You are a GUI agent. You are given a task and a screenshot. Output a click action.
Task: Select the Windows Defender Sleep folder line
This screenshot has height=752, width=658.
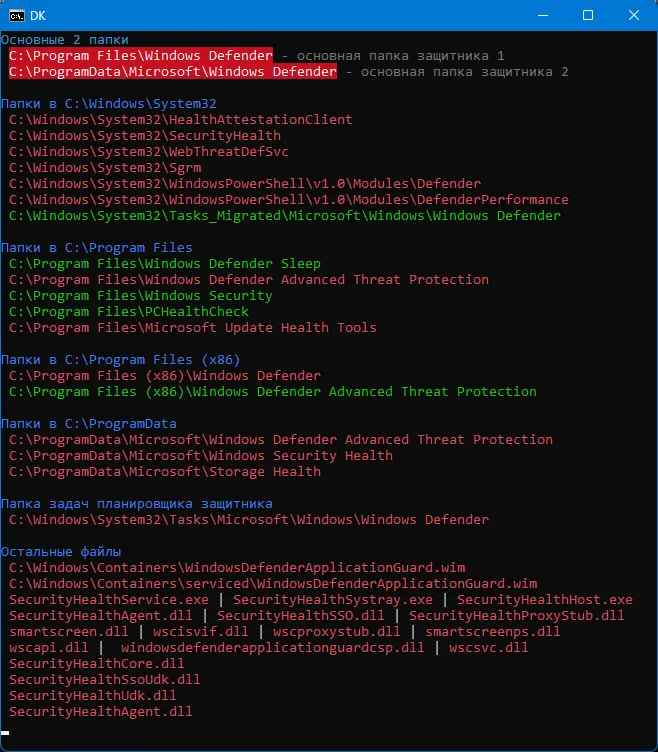pyautogui.click(x=164, y=264)
